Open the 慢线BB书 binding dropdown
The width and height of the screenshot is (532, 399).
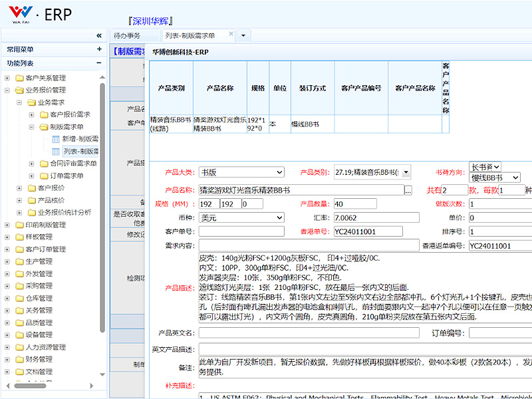click(x=494, y=178)
